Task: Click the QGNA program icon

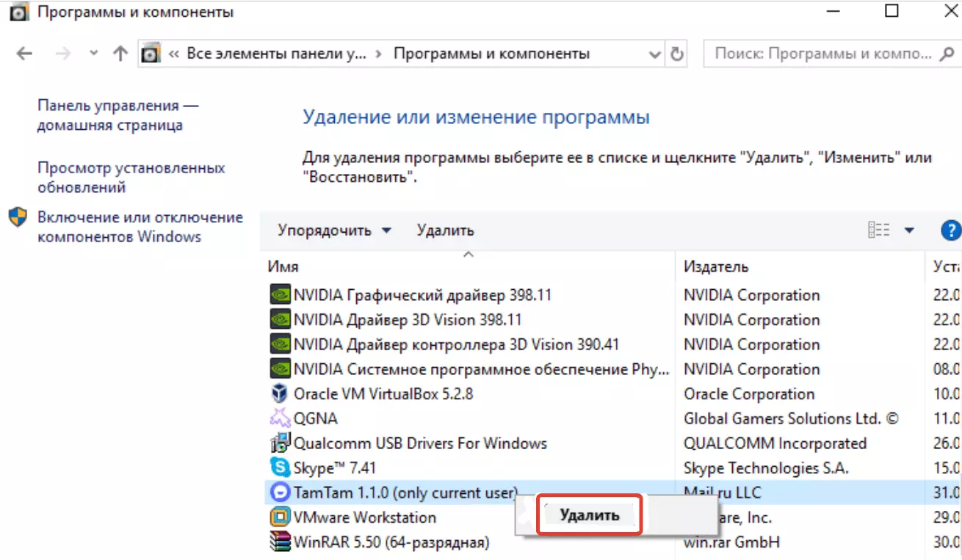Action: coord(280,418)
